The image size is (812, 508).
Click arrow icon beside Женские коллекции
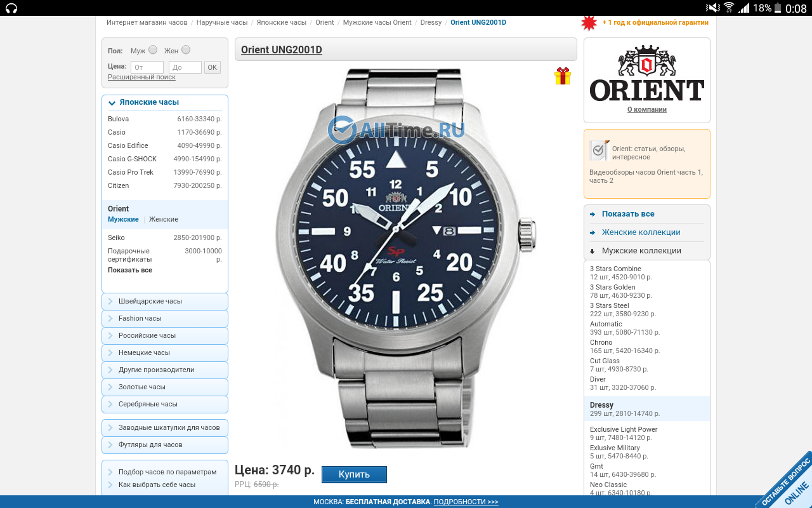point(593,233)
